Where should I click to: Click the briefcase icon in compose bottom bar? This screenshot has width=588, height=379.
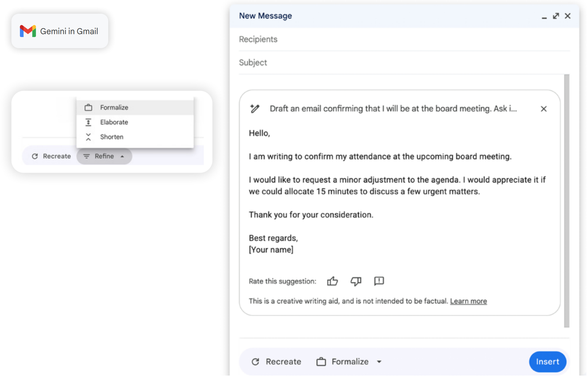coord(321,362)
